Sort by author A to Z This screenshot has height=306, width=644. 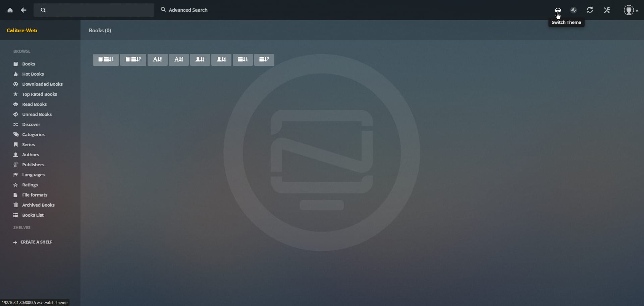200,59
